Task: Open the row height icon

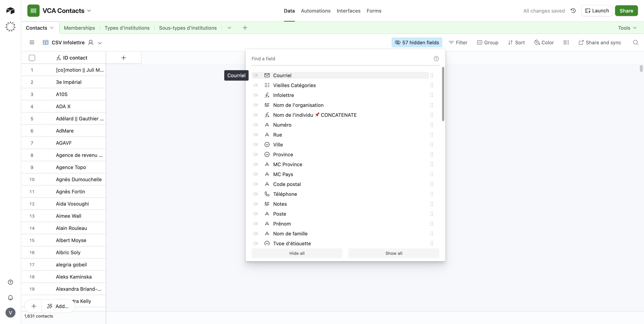Action: pyautogui.click(x=566, y=43)
